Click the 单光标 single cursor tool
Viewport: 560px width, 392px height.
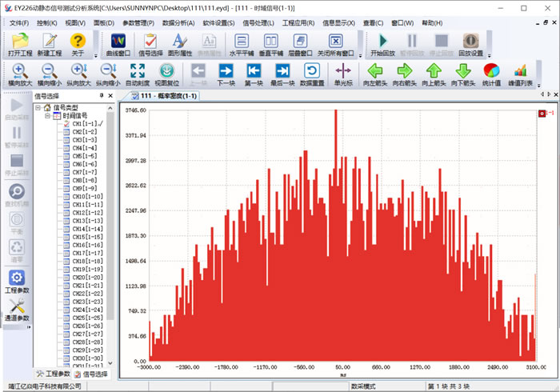[x=342, y=70]
